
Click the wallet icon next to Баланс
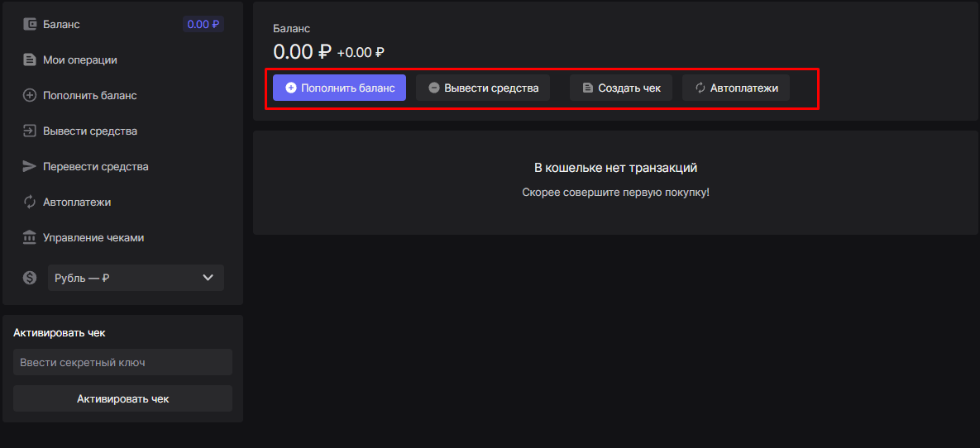click(30, 24)
